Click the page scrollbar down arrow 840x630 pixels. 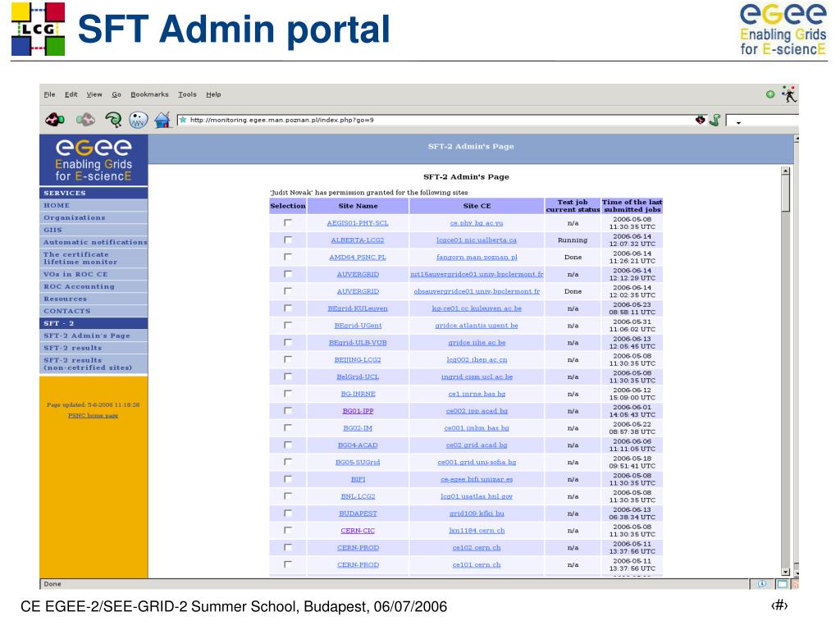click(785, 572)
